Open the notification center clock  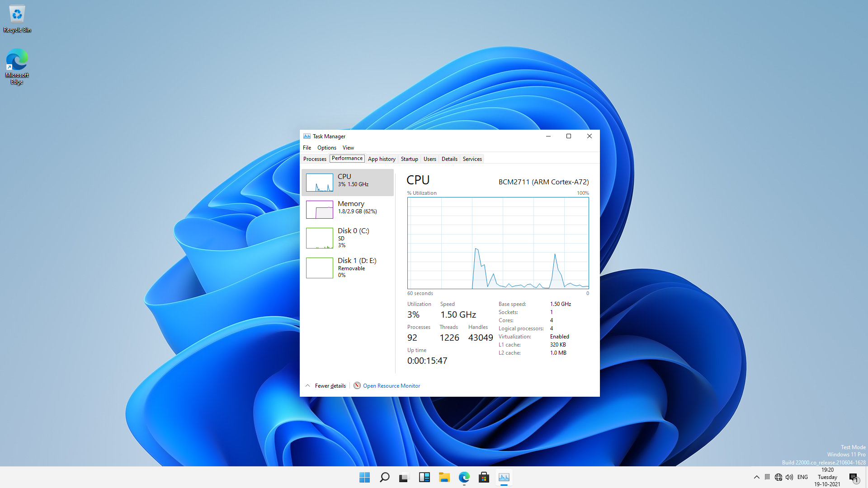pos(827,477)
